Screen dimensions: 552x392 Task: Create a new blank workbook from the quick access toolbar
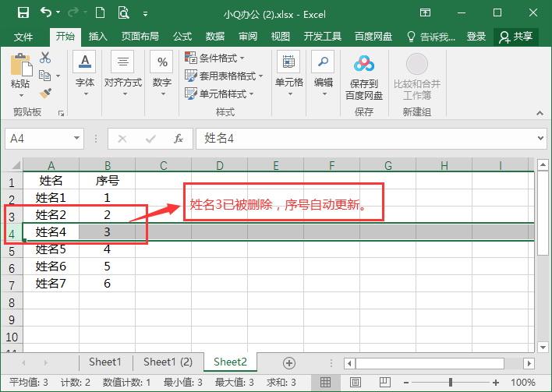[101, 13]
